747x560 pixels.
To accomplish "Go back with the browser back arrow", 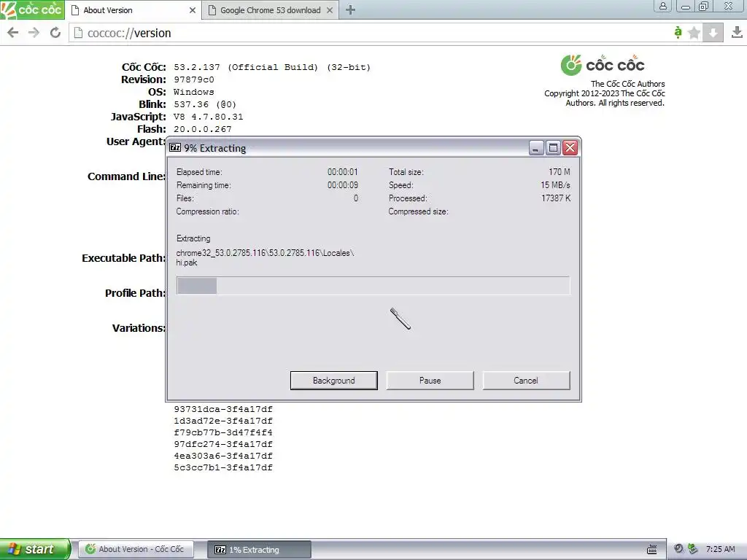I will coord(13,33).
